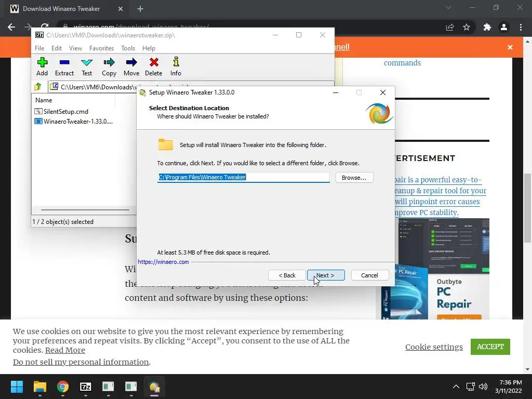The height and width of the screenshot is (399, 532).
Task: Accept cookies with the ACCEPT button
Action: [490, 347]
